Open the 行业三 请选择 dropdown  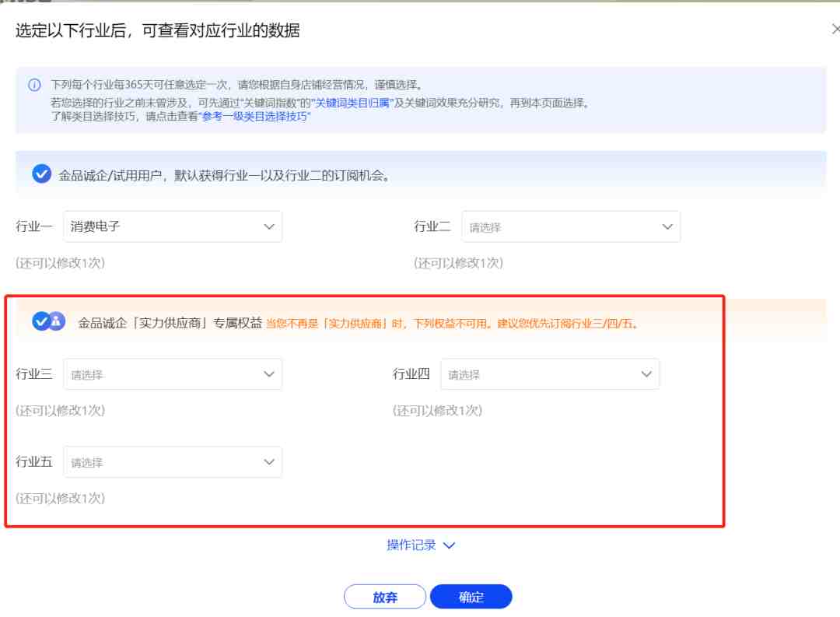pos(173,374)
